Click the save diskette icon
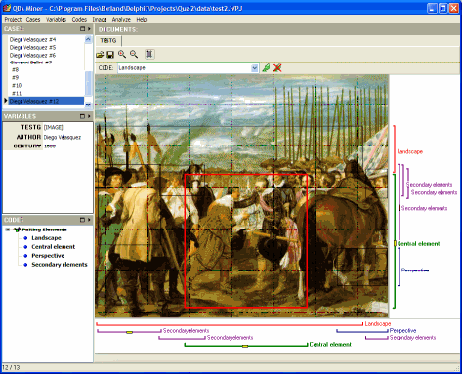Screen dimensions: 462x374 pyautogui.click(x=110, y=55)
